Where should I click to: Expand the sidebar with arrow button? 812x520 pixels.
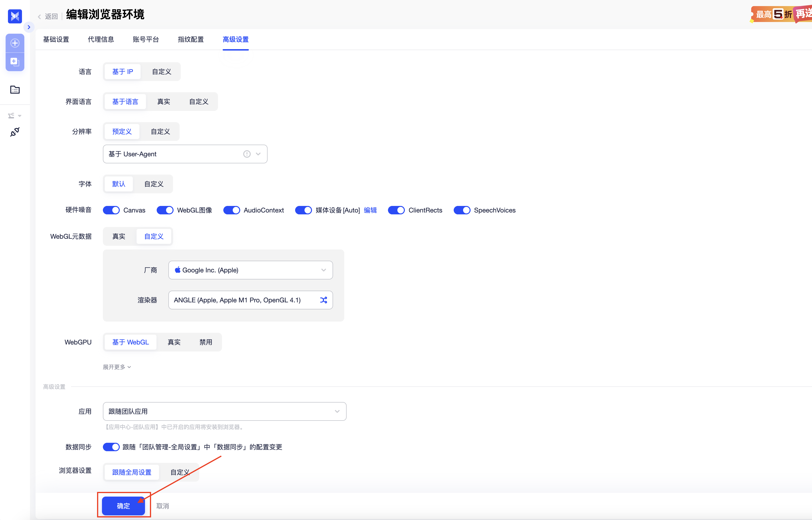[x=29, y=27]
